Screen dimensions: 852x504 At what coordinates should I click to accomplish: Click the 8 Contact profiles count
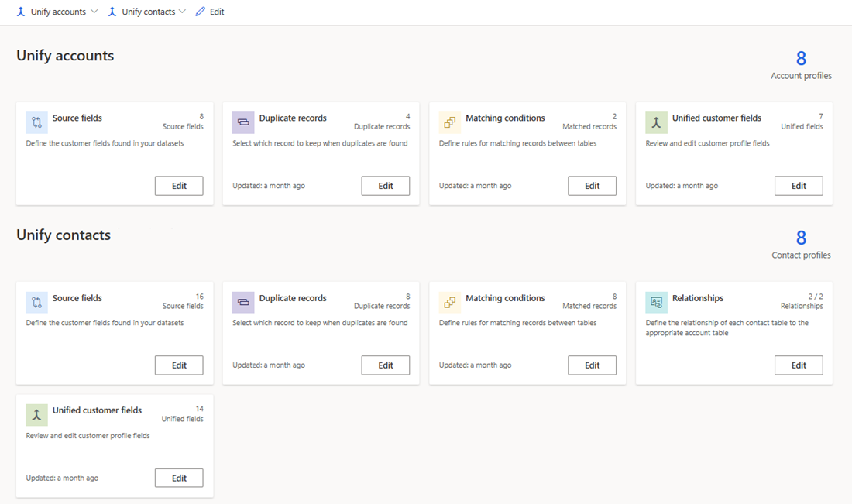coord(801,238)
